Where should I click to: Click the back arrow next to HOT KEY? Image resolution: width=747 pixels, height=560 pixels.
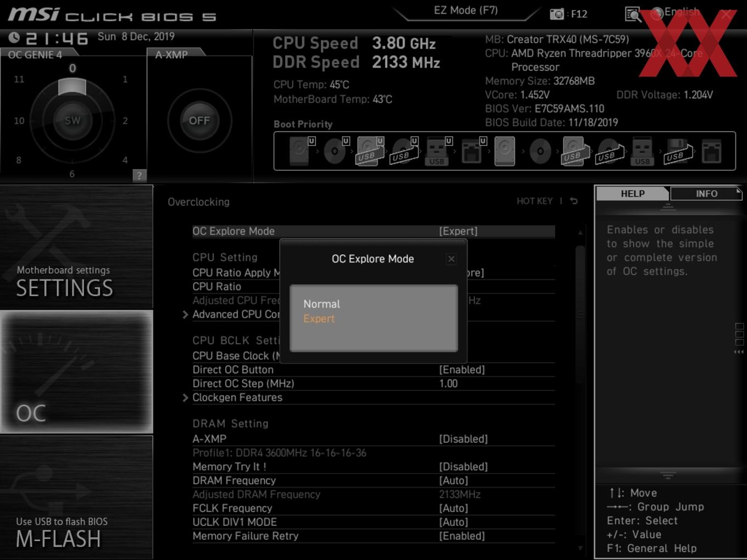tap(573, 201)
